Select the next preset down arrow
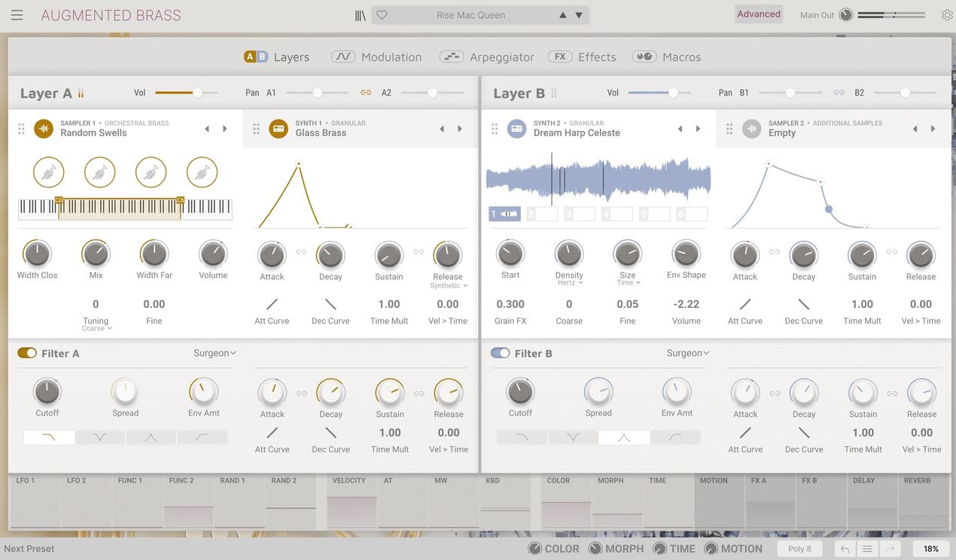The height and width of the screenshot is (560, 956). point(579,15)
